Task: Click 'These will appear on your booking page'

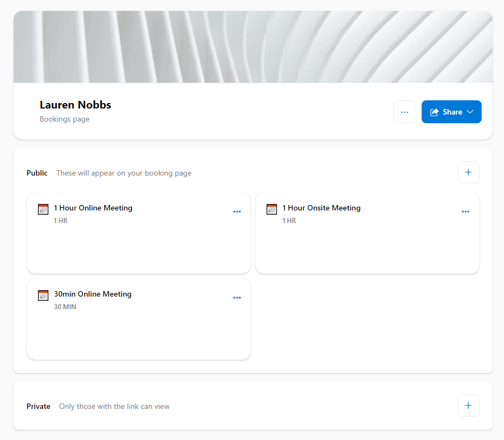Action: tap(124, 173)
